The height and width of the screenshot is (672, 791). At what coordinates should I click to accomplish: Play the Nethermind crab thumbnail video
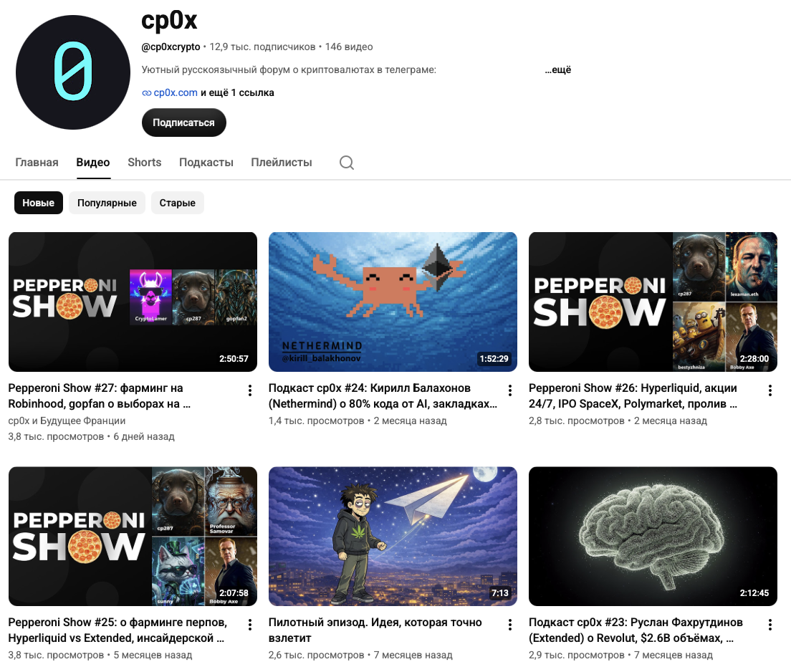[393, 302]
